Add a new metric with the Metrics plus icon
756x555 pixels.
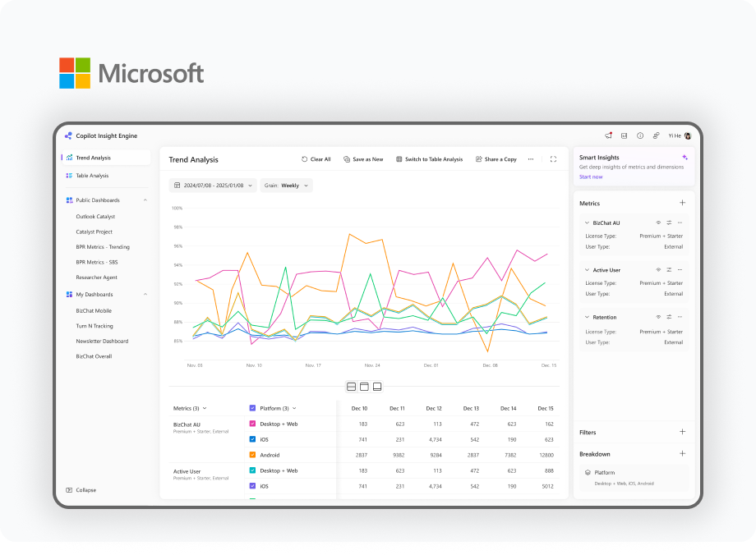coord(682,203)
